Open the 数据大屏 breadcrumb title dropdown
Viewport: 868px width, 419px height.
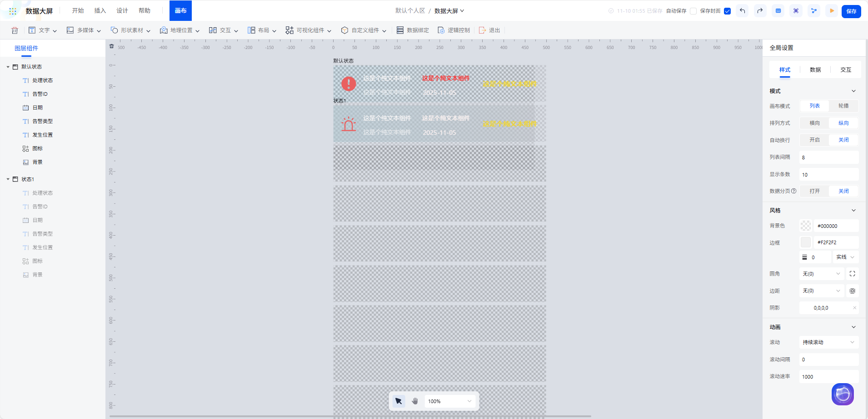click(449, 11)
